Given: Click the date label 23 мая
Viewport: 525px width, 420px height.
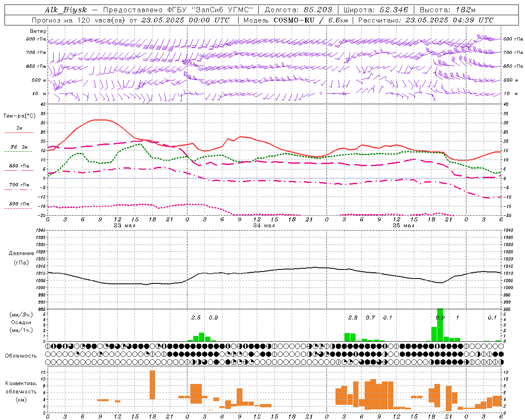Looking at the screenshot, I should click(x=124, y=225).
